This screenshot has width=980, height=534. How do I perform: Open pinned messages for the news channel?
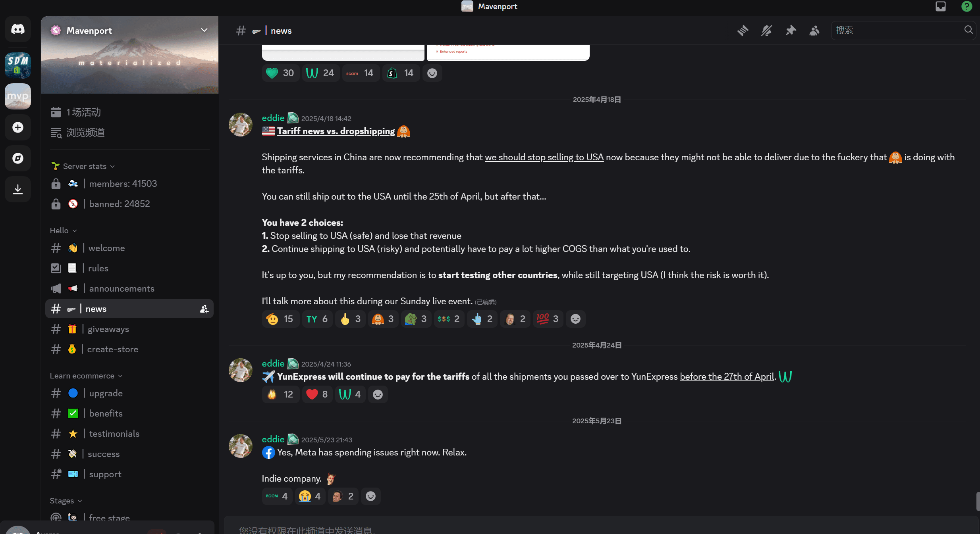(x=791, y=30)
